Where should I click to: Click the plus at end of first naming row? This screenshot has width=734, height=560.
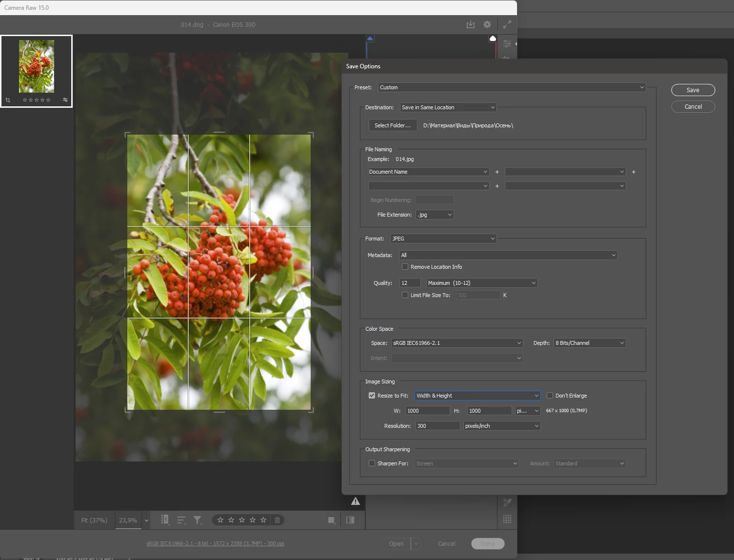coord(634,172)
